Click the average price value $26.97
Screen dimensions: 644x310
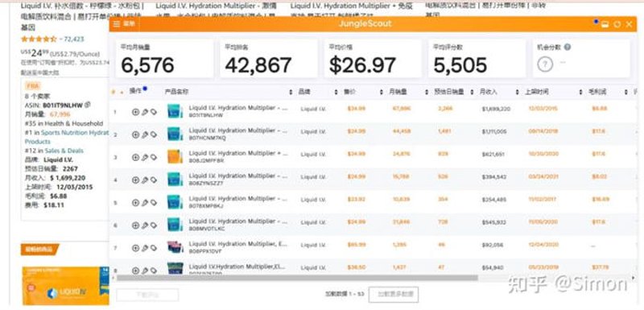362,65
